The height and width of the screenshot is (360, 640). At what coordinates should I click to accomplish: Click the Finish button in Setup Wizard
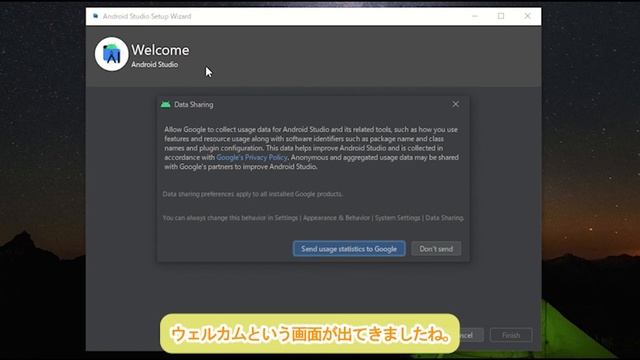click(511, 335)
